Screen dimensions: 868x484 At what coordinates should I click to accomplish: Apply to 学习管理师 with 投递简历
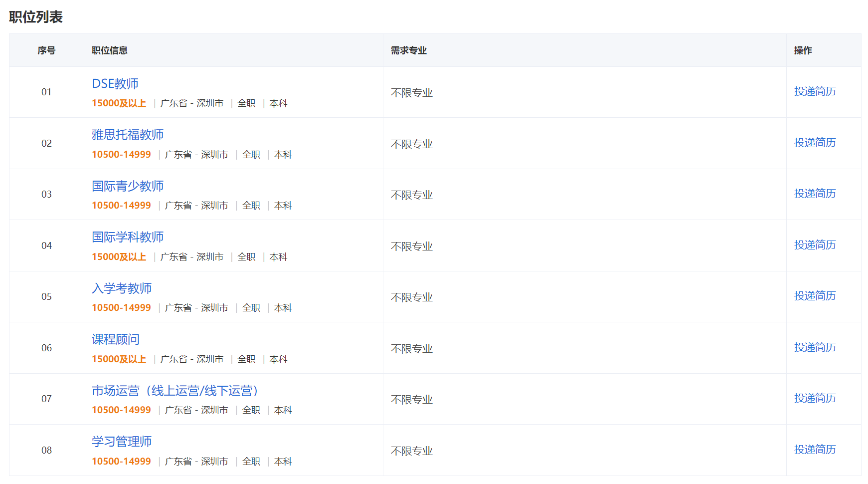click(815, 450)
